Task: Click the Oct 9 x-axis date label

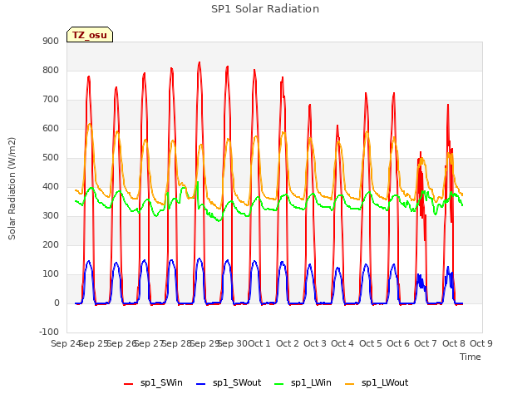Action: tap(481, 343)
